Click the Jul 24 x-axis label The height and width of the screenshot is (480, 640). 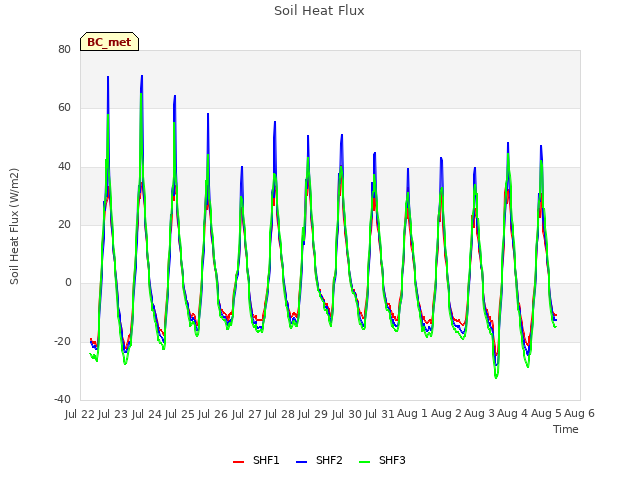point(147,414)
